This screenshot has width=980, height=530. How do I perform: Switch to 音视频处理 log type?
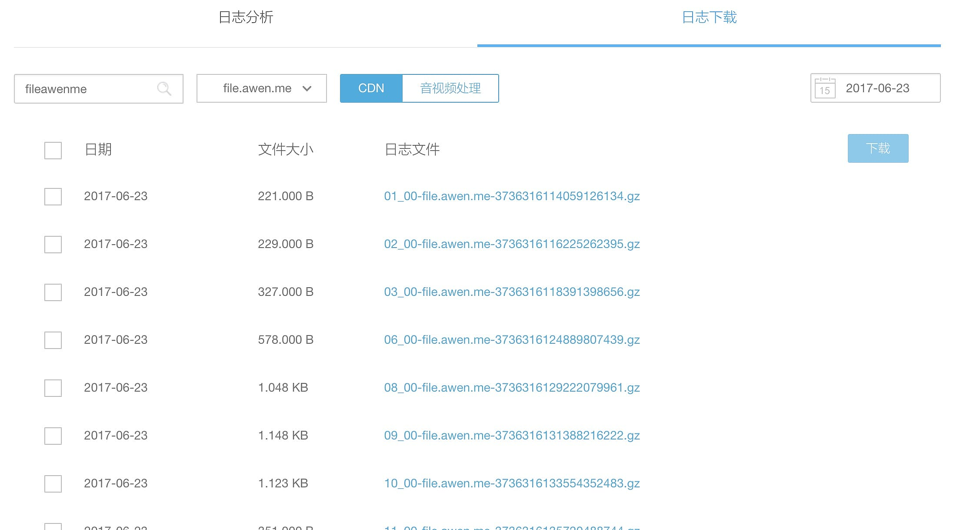click(x=450, y=88)
